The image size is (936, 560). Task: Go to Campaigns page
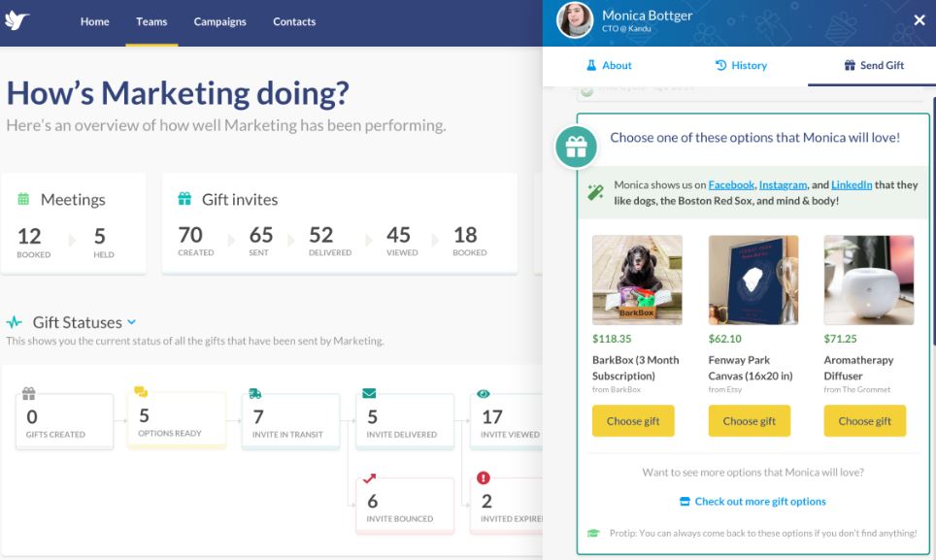tap(219, 22)
